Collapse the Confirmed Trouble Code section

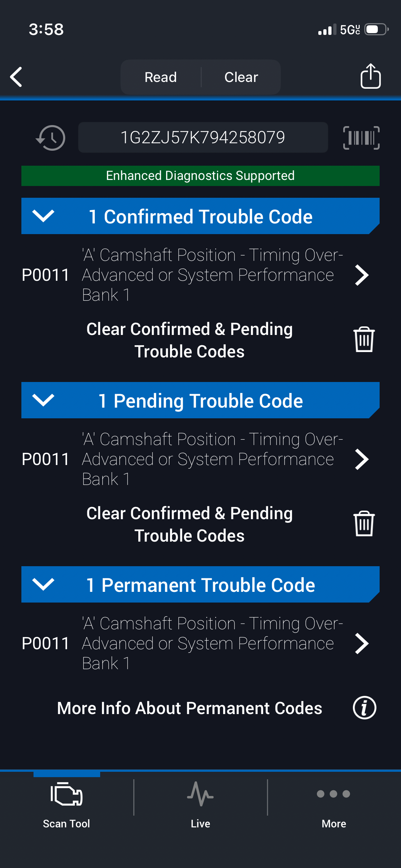[x=43, y=216]
